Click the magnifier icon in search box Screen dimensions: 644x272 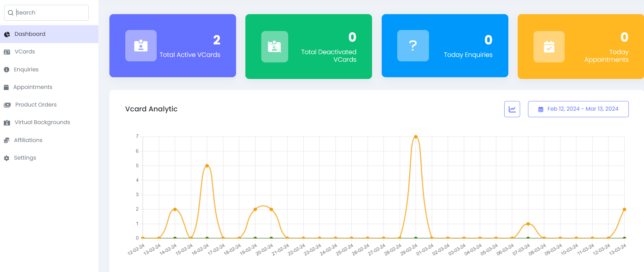click(11, 13)
